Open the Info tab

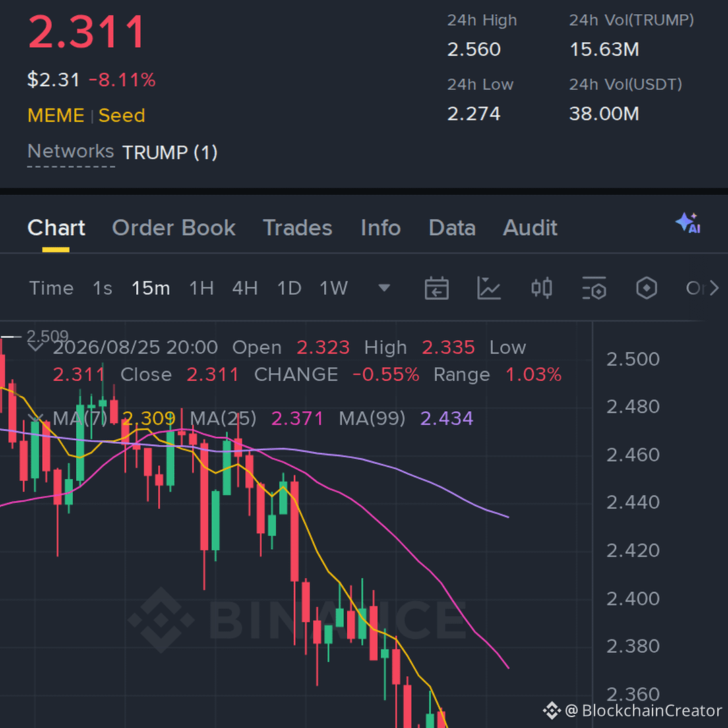pos(381,228)
